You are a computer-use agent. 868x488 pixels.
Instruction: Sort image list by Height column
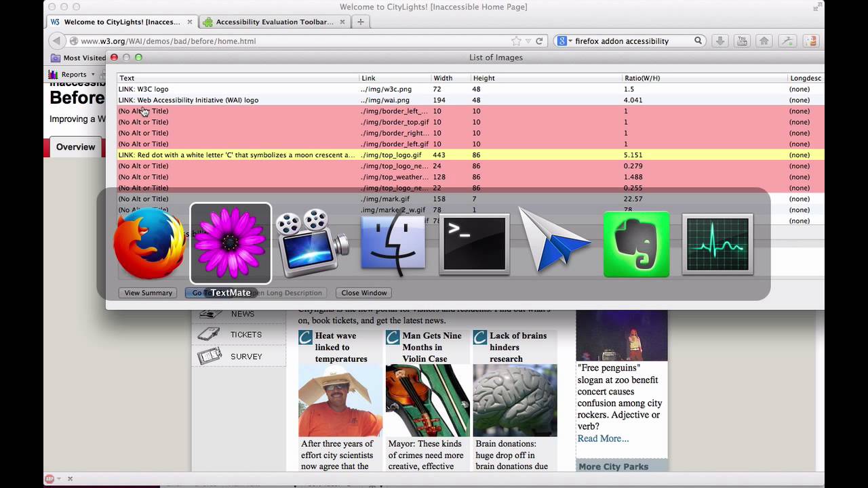pyautogui.click(x=547, y=78)
